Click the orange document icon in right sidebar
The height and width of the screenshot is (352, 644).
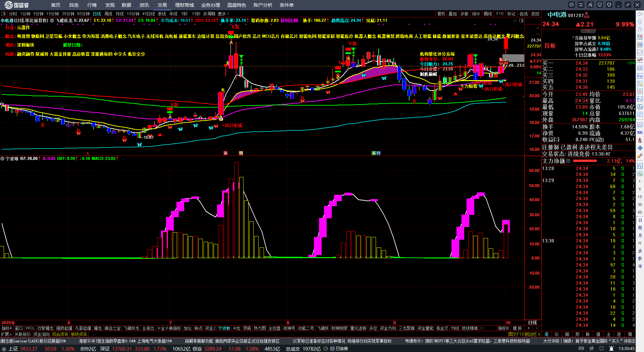pos(640,92)
